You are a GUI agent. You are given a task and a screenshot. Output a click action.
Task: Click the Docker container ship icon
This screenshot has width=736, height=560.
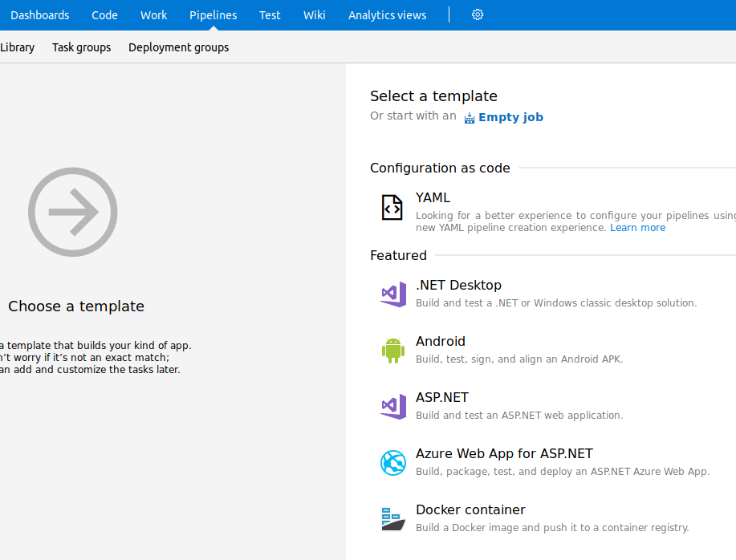coord(393,519)
